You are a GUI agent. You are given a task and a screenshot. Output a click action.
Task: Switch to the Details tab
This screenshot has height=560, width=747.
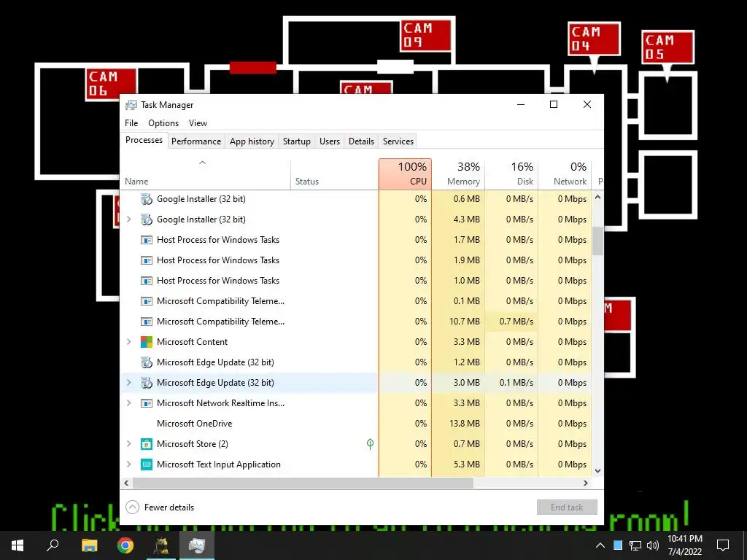tap(361, 141)
